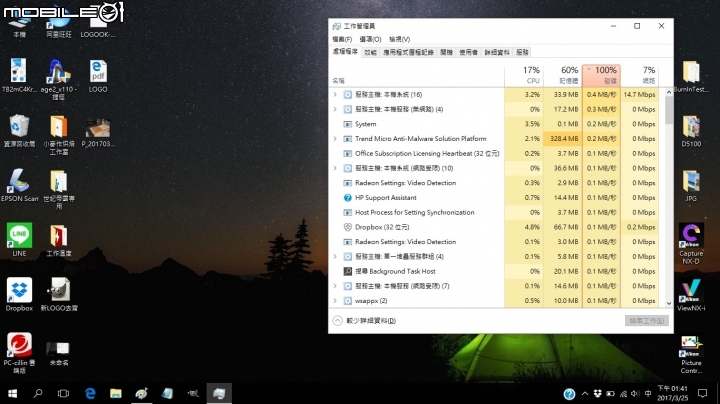The image size is (720, 404).
Task: Collapse Task Manager to fewer details
Action: click(365, 320)
